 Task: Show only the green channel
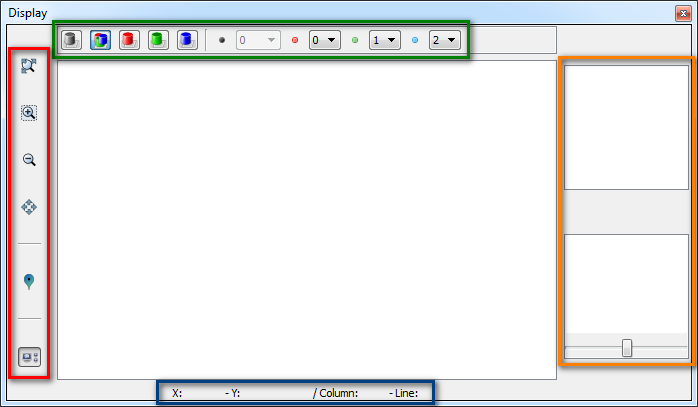[157, 40]
